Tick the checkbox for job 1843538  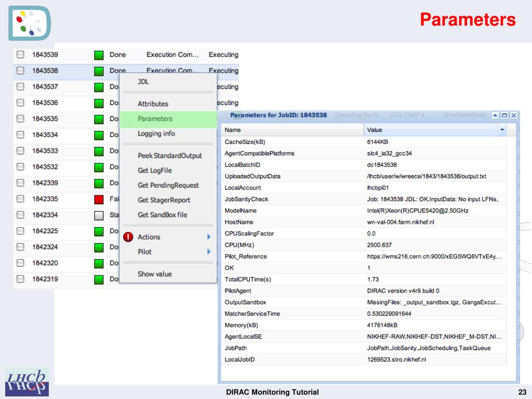pos(20,71)
